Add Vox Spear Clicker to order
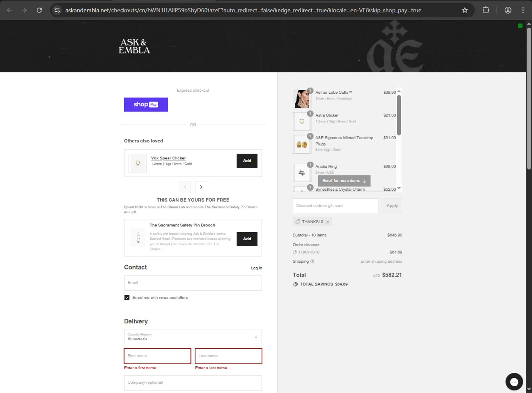Image resolution: width=532 pixels, height=393 pixels. point(247,161)
